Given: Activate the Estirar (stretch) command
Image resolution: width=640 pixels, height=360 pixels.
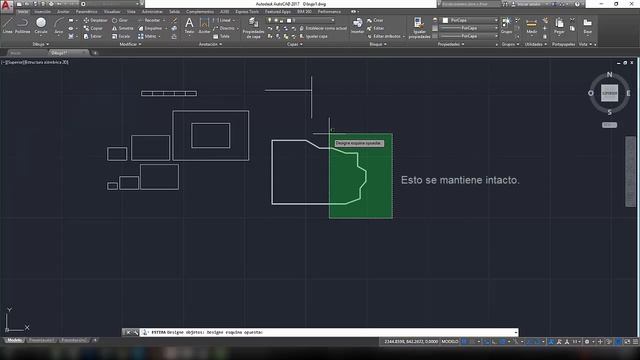Looking at the screenshot, I should pyautogui.click(x=93, y=36).
